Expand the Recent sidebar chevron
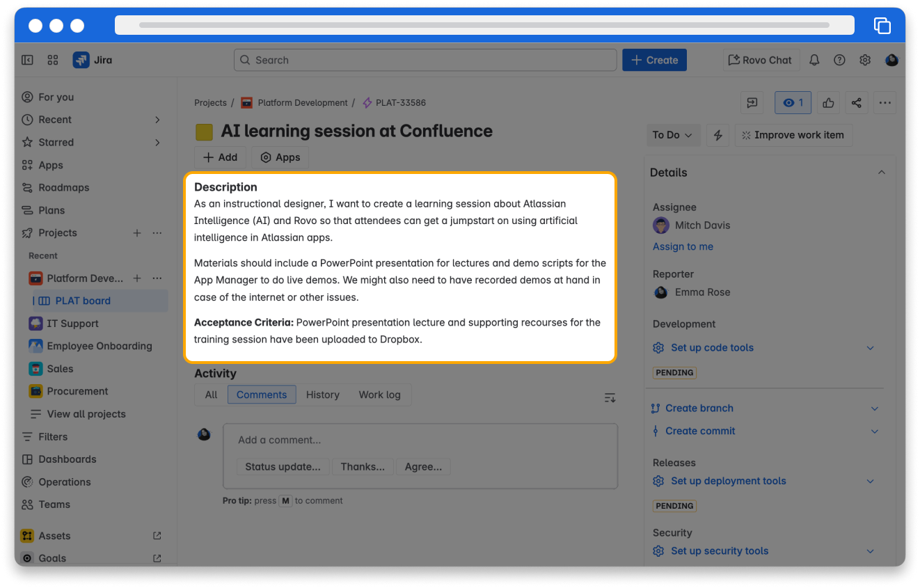Viewport: 920px width, 588px height. [157, 120]
